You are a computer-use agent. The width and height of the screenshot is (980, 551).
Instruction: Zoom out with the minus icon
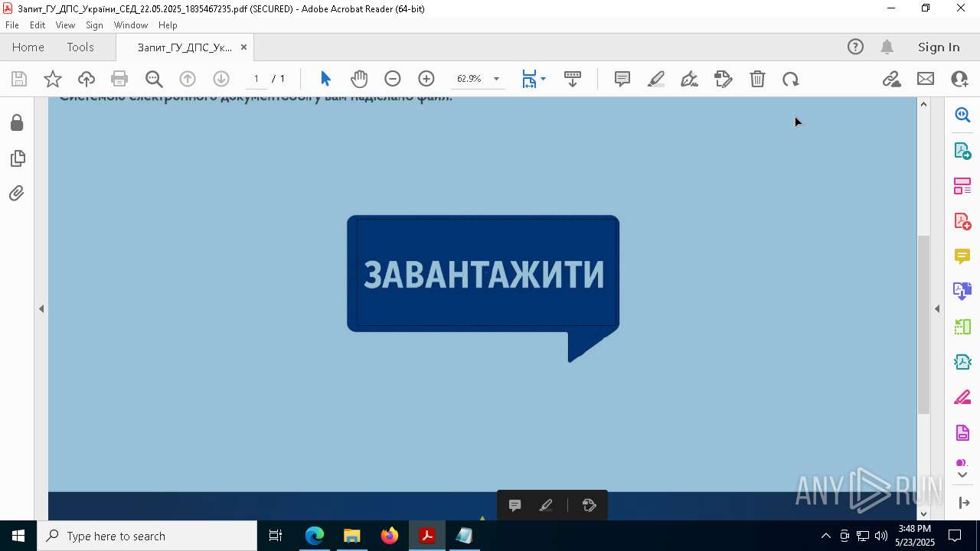coord(393,79)
